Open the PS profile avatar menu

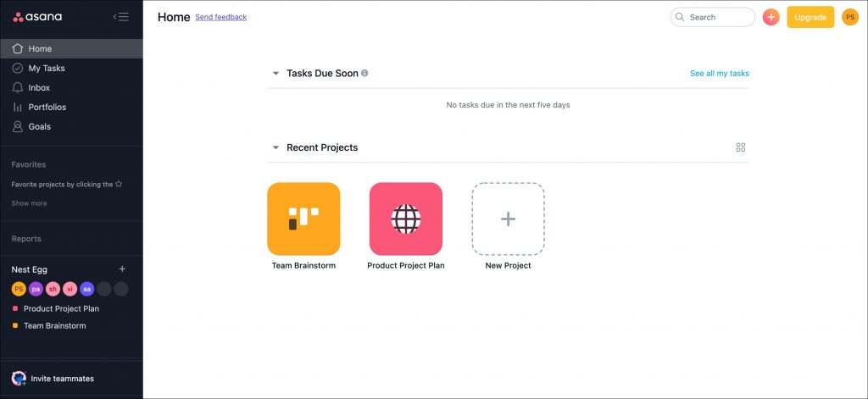(x=849, y=17)
